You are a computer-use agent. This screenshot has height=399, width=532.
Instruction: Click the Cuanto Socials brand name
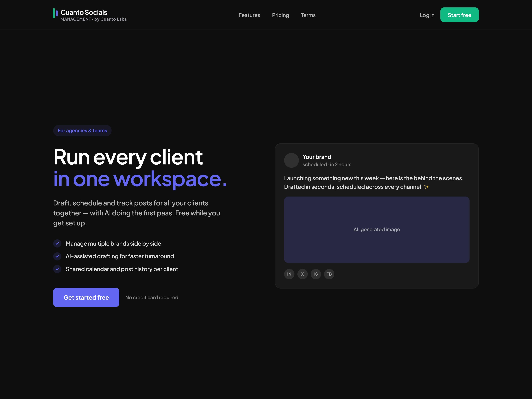[84, 12]
